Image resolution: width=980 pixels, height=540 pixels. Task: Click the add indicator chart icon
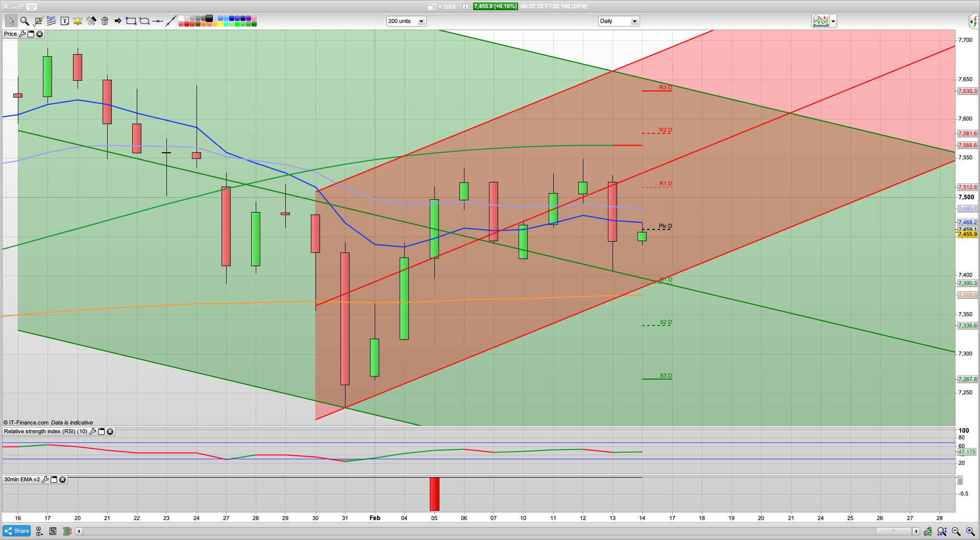(x=821, y=21)
